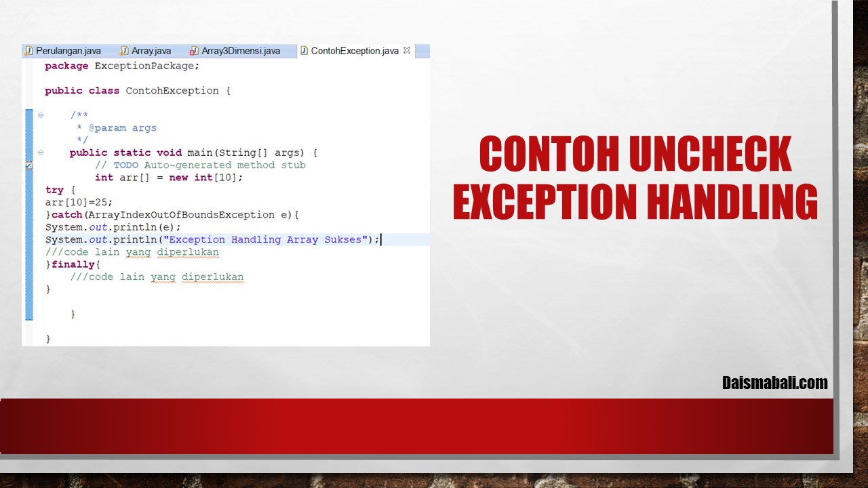This screenshot has width=868, height=488.
Task: Click the Contoh Uncheck Exception Handling title
Action: (635, 178)
